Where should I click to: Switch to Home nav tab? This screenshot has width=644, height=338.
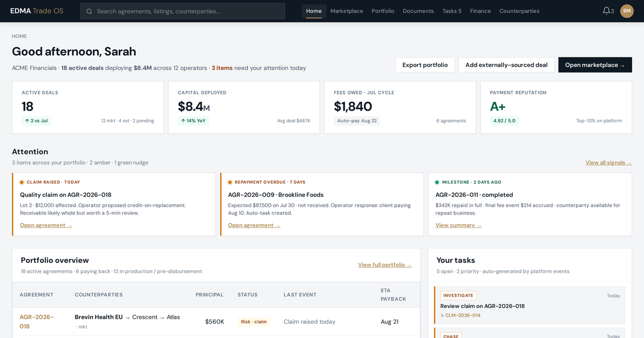click(x=314, y=11)
